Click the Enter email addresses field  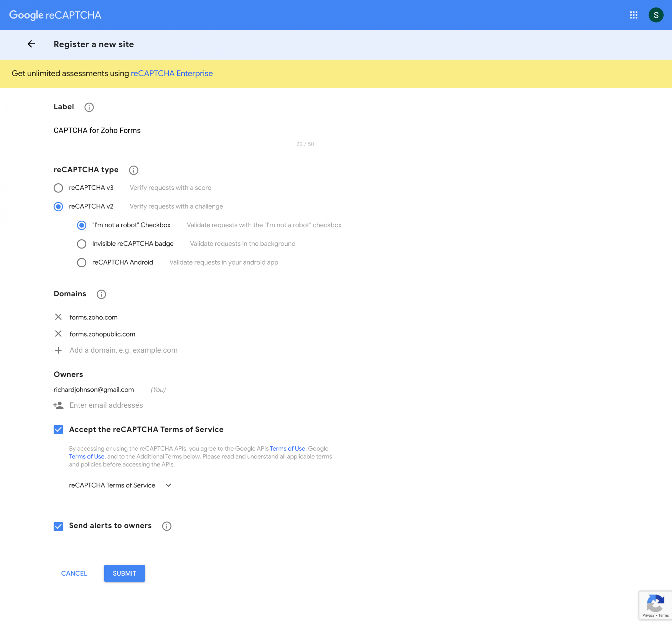click(106, 405)
